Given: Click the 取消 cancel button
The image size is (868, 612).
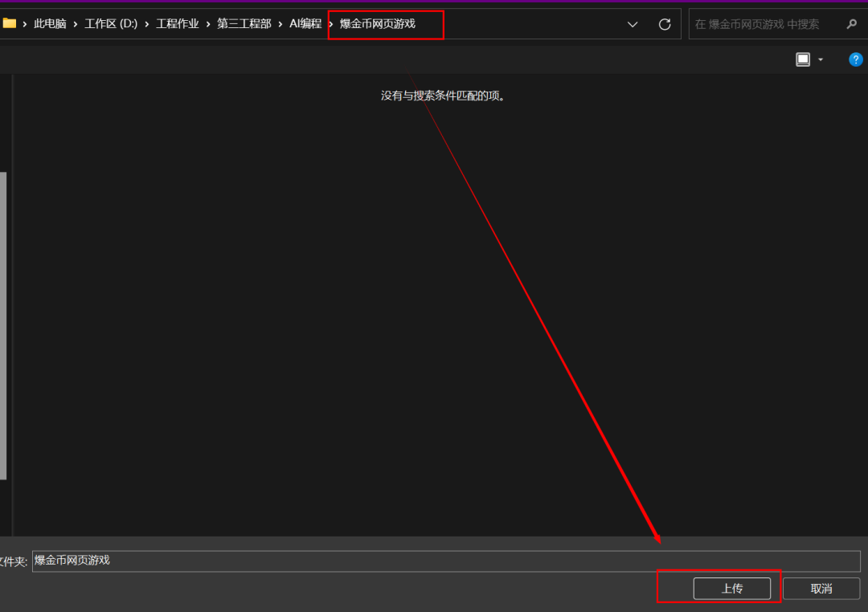Looking at the screenshot, I should point(821,588).
